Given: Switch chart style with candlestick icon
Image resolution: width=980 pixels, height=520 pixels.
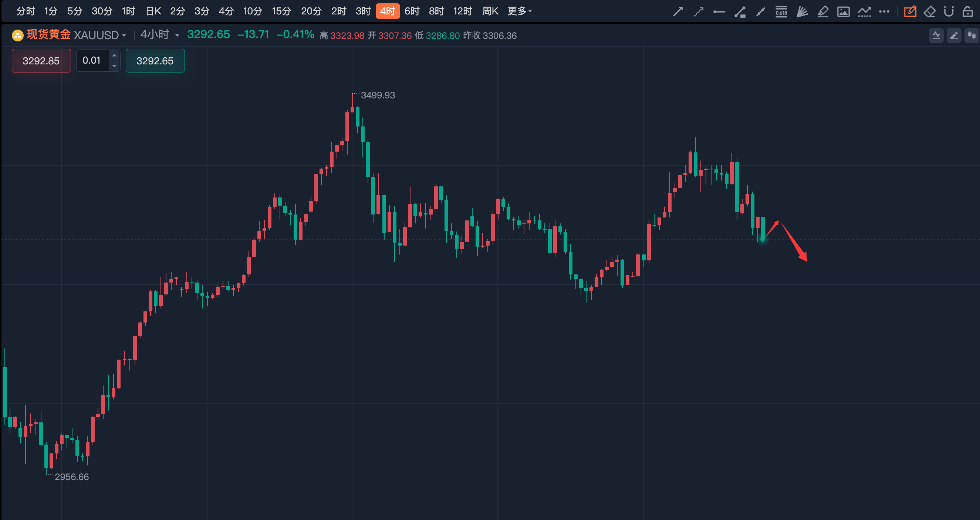Looking at the screenshot, I should coord(971,36).
